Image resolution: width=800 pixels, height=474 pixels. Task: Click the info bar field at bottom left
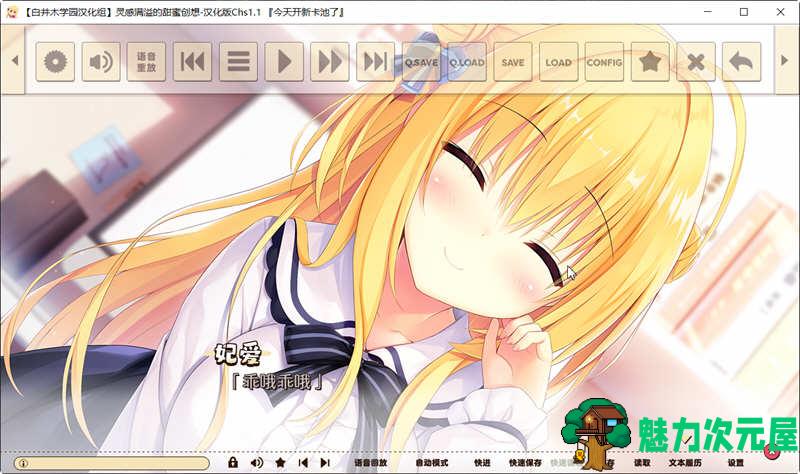tap(111, 463)
